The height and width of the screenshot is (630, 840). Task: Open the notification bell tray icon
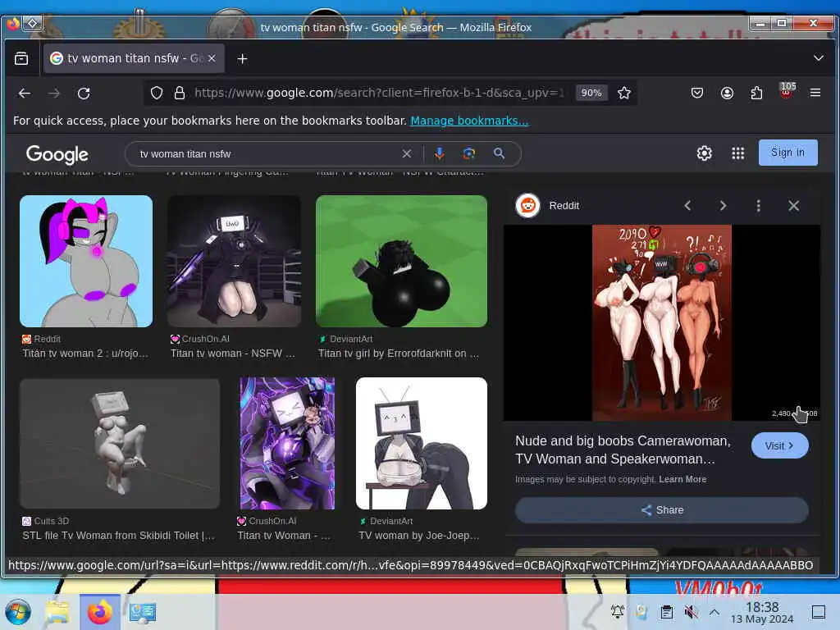[x=617, y=611]
